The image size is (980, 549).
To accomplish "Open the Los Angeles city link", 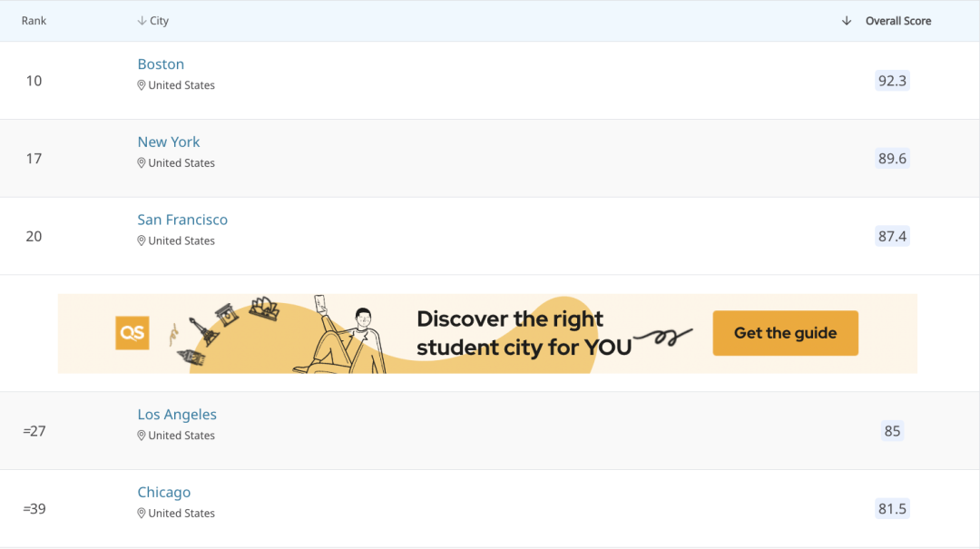I will tap(177, 414).
